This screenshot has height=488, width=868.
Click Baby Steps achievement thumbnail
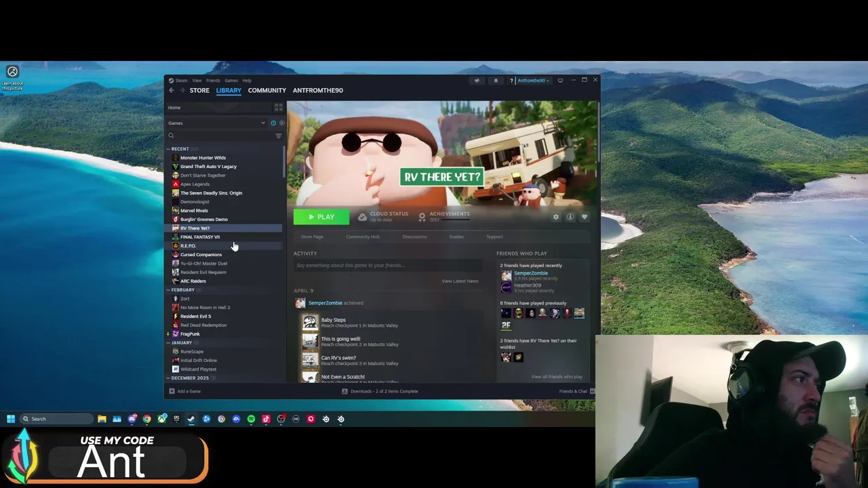click(310, 322)
